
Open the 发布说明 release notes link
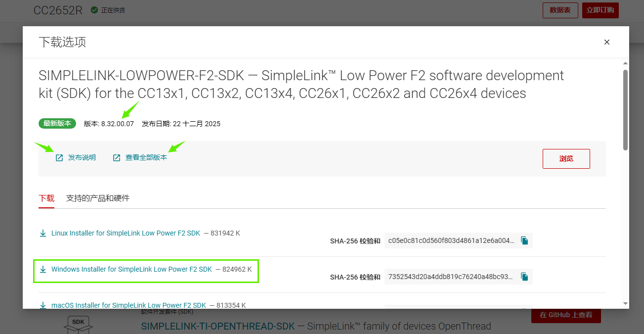[82, 158]
